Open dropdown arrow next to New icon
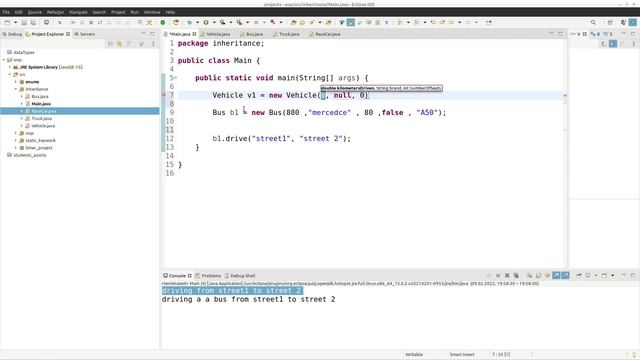This screenshot has height=360, width=640. pos(16,22)
